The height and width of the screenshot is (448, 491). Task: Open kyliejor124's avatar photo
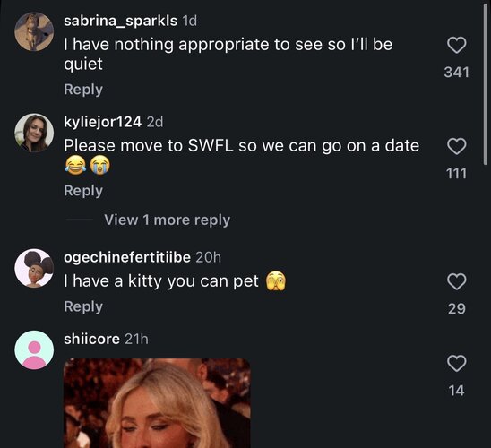coord(34,133)
